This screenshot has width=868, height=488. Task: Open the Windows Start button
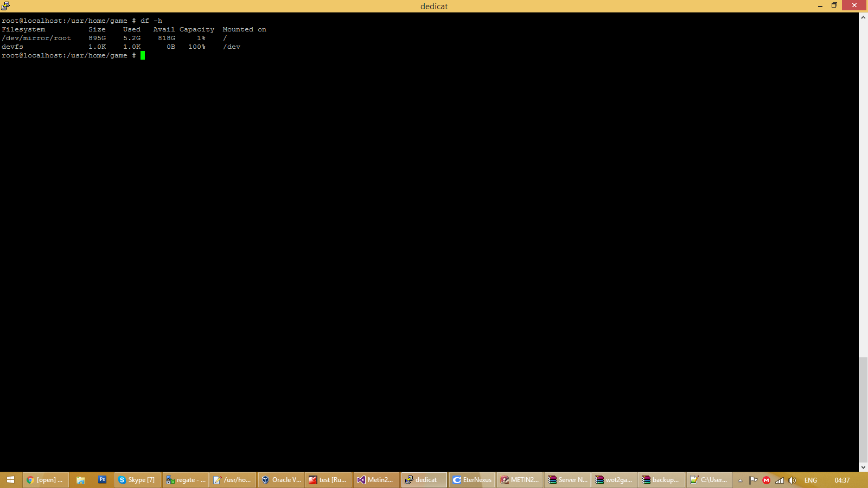[x=10, y=480]
